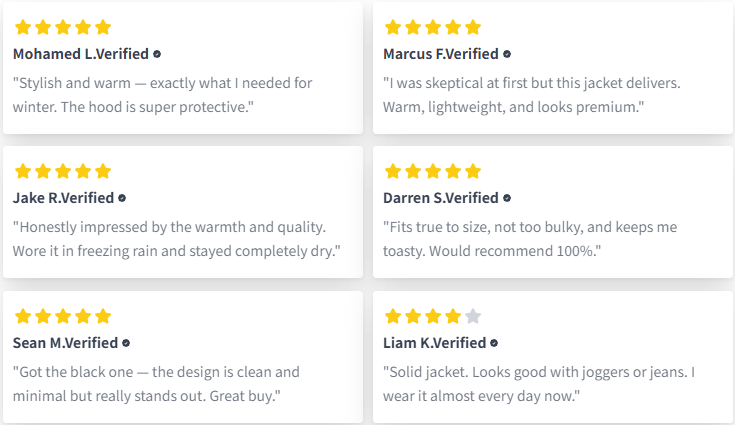Screen dimensions: 735x425
Task: Click the third star in Jake R.'s rating
Action: [x=63, y=171]
